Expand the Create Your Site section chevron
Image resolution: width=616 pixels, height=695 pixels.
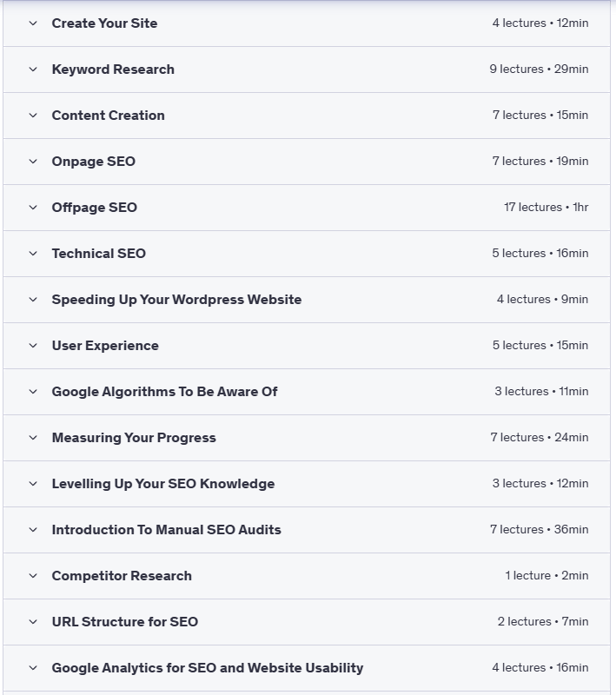coord(33,23)
